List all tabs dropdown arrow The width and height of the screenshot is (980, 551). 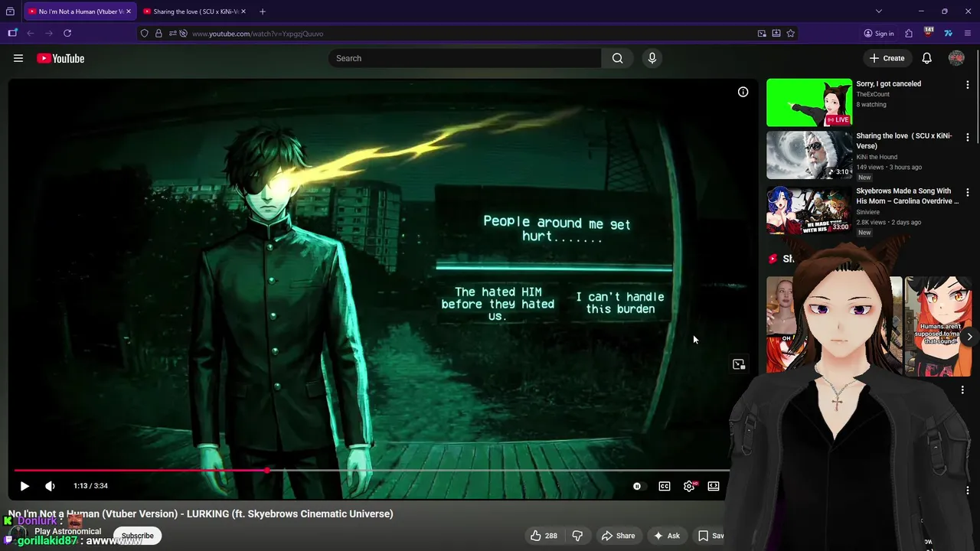(x=879, y=11)
